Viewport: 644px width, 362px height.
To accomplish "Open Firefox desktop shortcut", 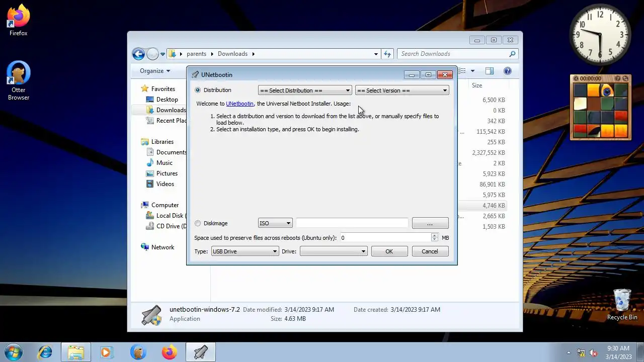I will [x=19, y=21].
